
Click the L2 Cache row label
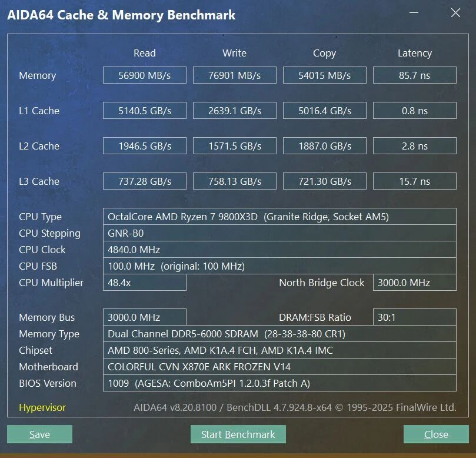click(39, 146)
